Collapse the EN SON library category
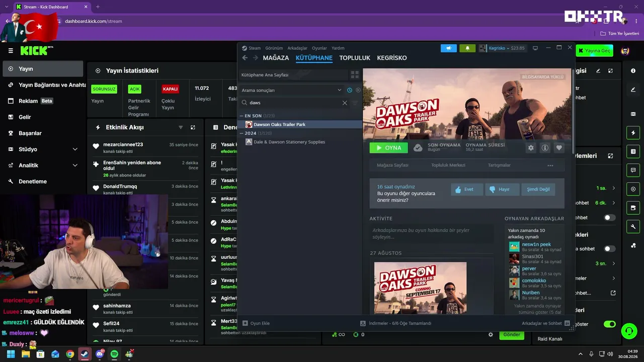Image resolution: width=644 pixels, height=362 pixels. tap(242, 116)
